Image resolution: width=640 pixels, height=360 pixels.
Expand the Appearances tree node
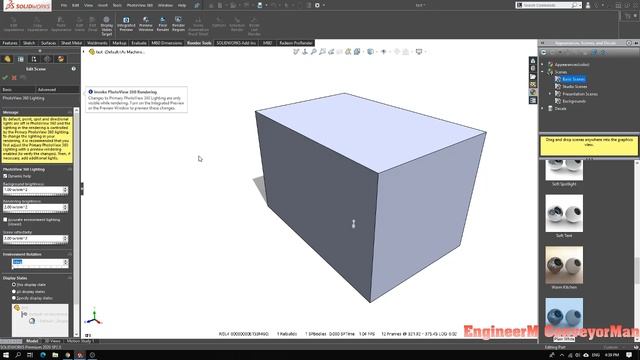542,64
